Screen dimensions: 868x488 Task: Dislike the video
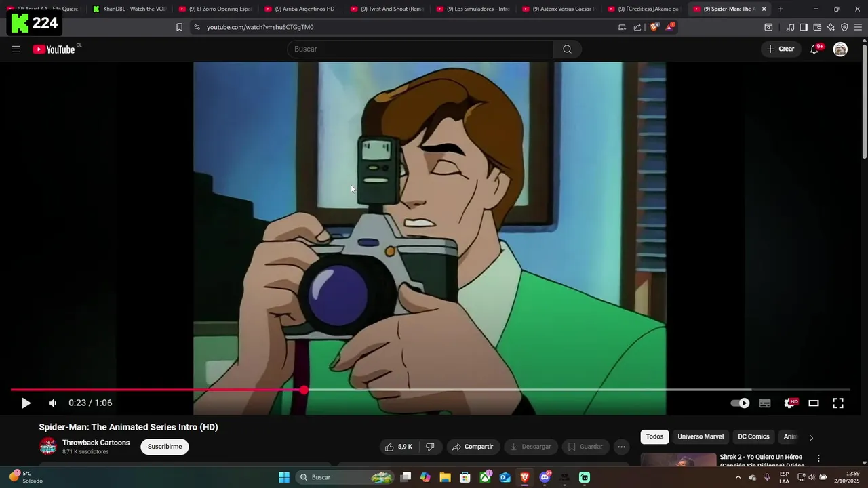(x=430, y=447)
